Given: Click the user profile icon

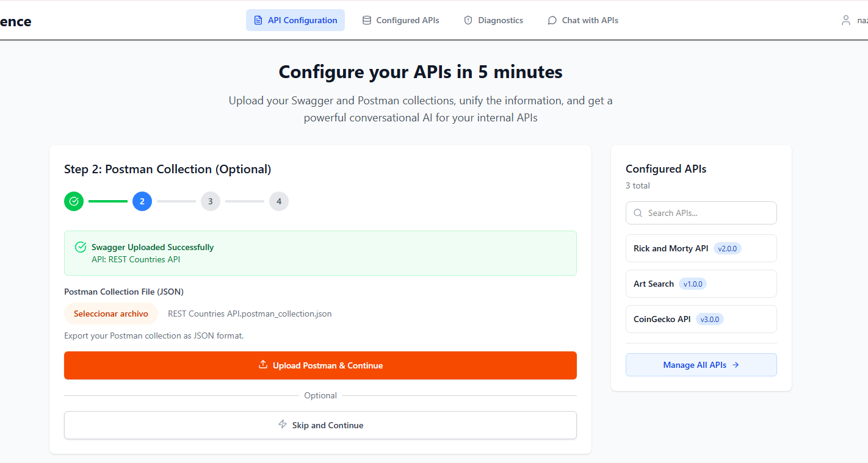Looking at the screenshot, I should [x=845, y=20].
